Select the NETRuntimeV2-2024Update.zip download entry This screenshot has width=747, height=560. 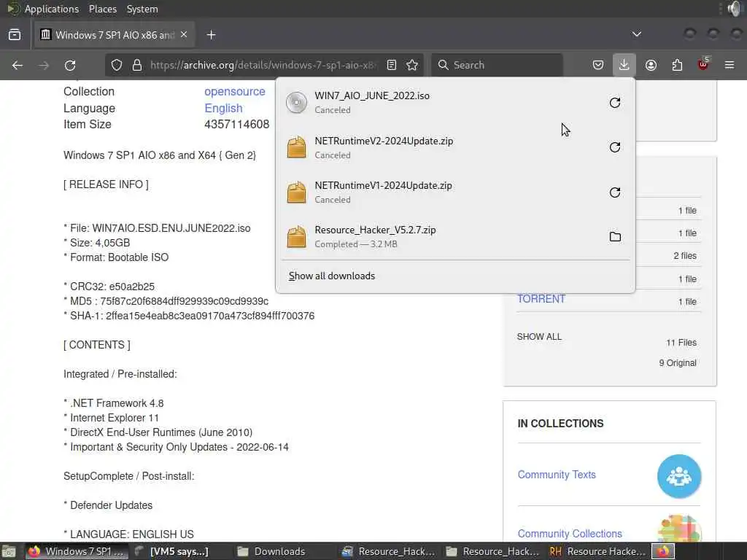point(455,147)
